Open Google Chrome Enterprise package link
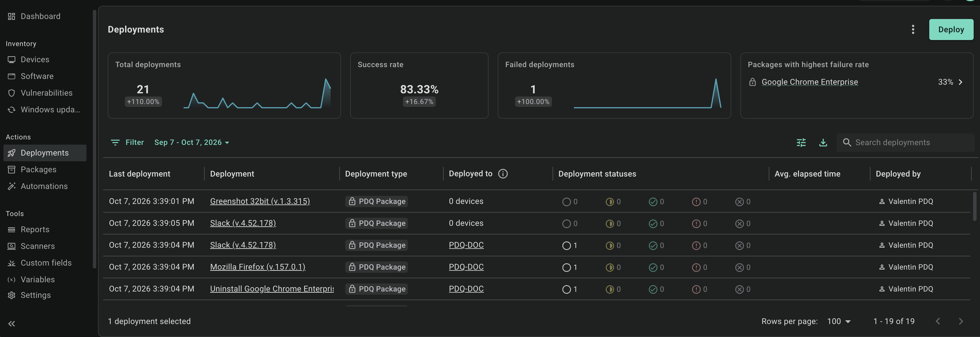 (810, 82)
